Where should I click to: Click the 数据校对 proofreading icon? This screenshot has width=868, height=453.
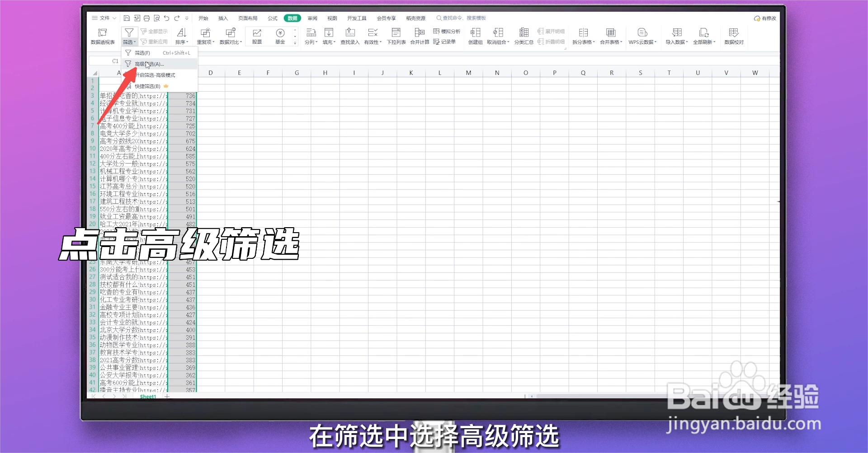tap(734, 33)
